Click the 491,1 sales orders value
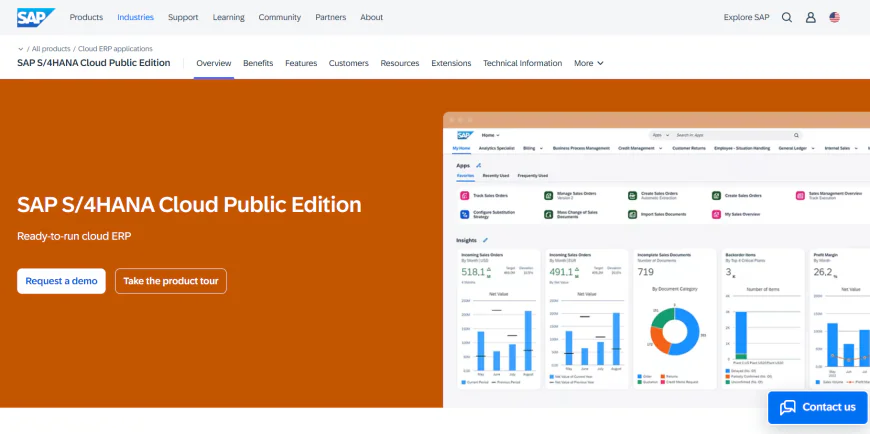 tap(561, 272)
